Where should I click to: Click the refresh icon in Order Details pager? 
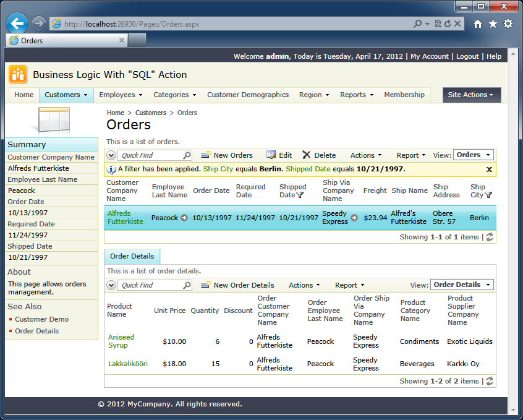490,381
